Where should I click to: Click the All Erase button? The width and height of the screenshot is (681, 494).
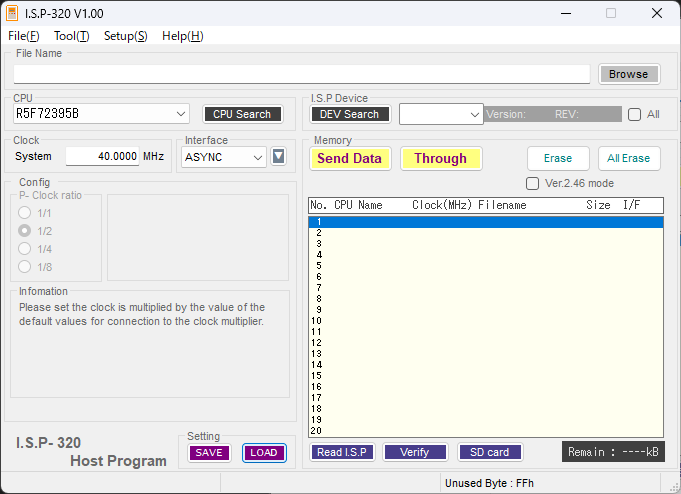tap(628, 158)
